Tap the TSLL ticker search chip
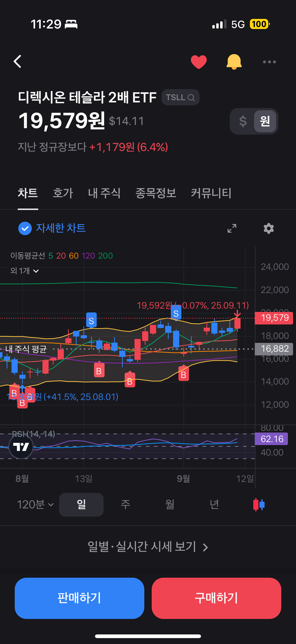Viewport: 296px width, 644px height. coord(180,97)
